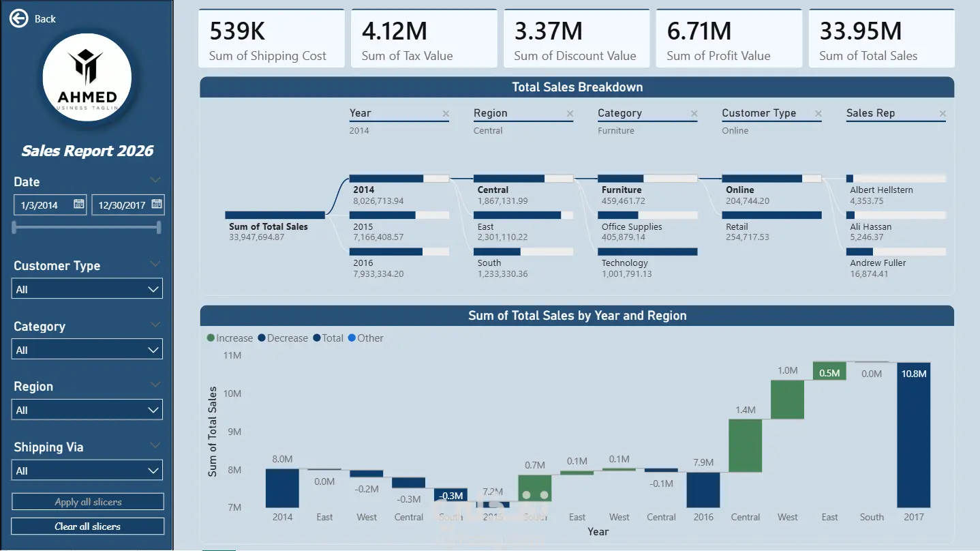Click the start date field 1/3/2014
Image resolution: width=980 pixels, height=551 pixels.
pyautogui.click(x=50, y=205)
